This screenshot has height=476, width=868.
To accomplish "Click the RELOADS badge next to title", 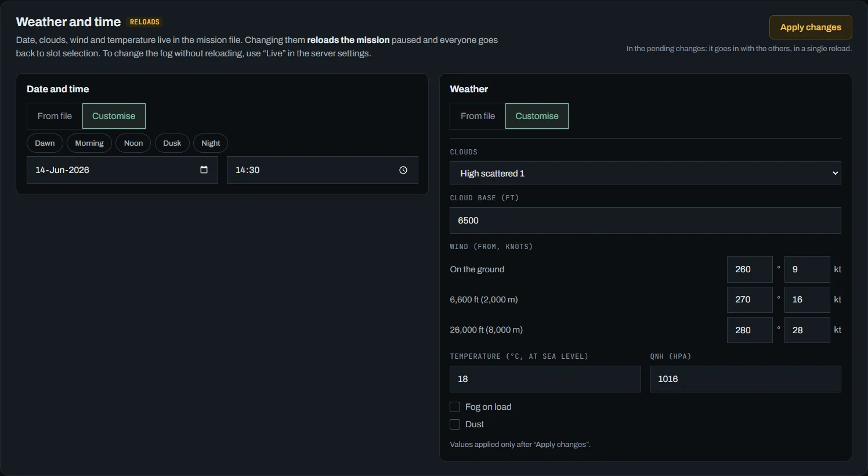I will click(x=144, y=22).
